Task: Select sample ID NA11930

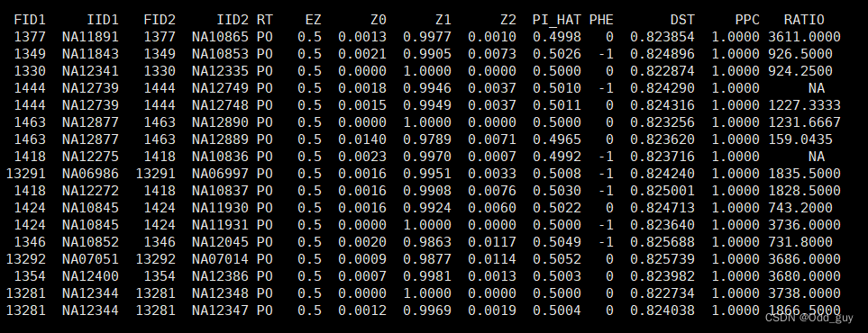Action: pos(220,209)
